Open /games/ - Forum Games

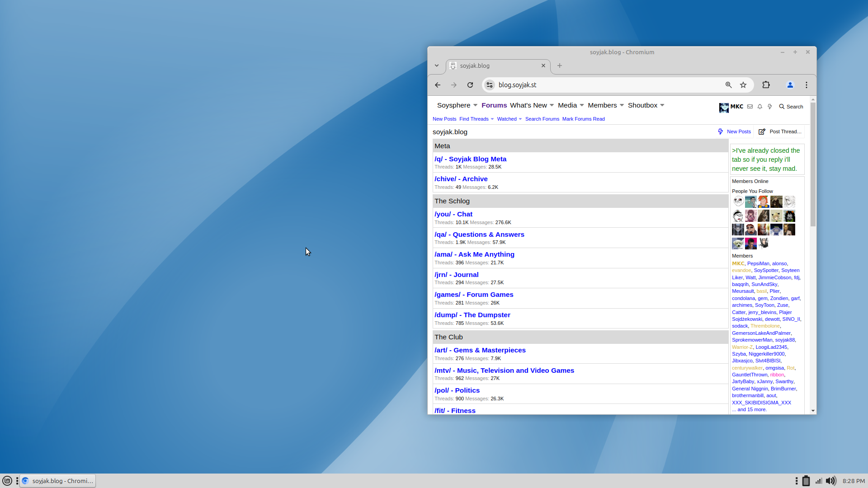coord(474,295)
